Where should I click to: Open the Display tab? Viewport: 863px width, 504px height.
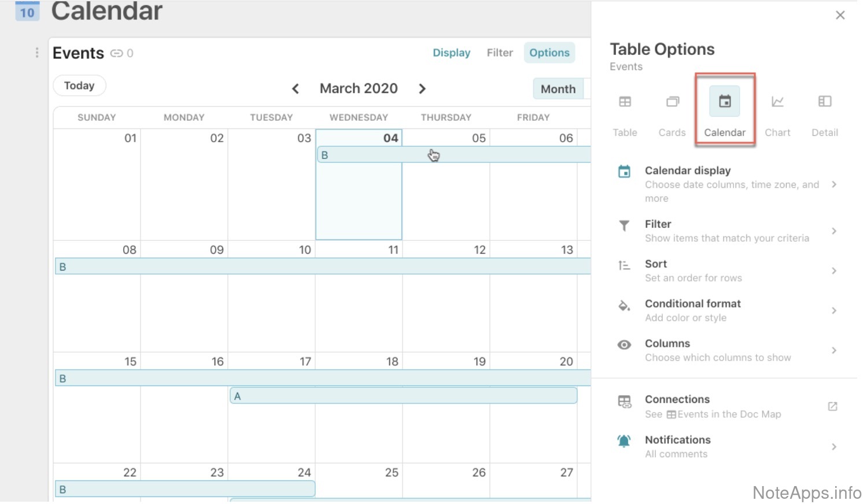click(x=451, y=53)
